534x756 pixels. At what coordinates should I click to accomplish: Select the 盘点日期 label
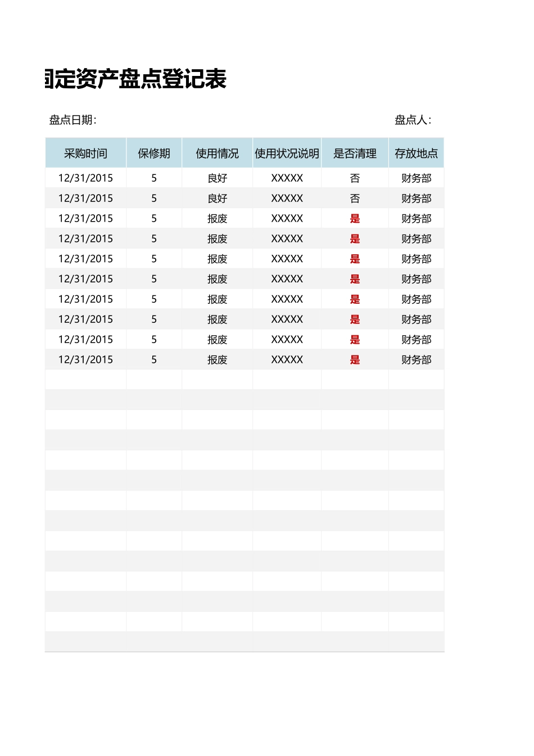coord(73,120)
